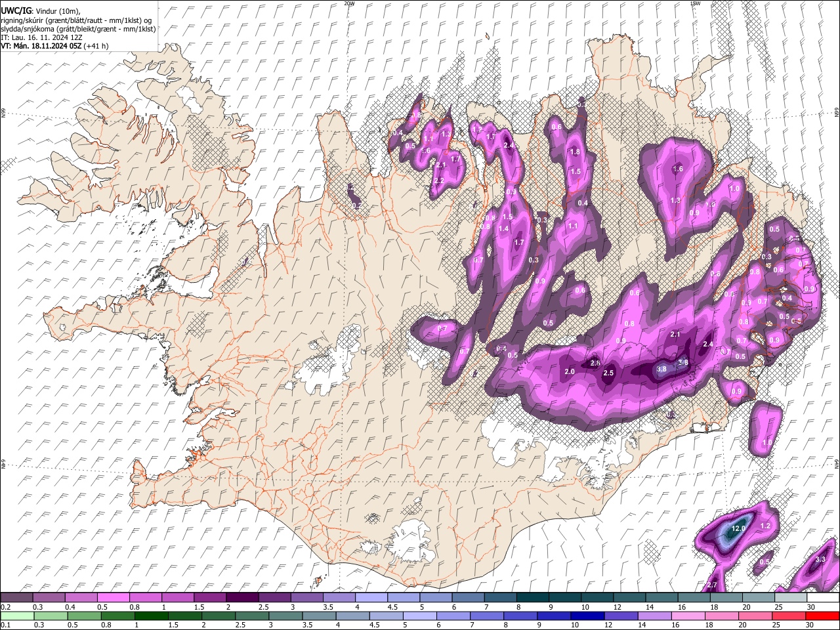Click the 'VT: Mán. 18.11.2024 05Z' valid time
The width and height of the screenshot is (840, 630).
tap(41, 46)
